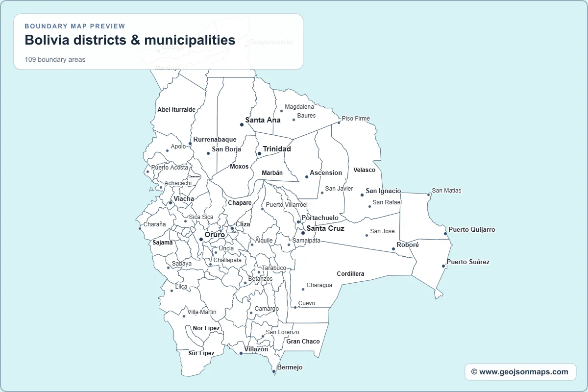Select the Villa Martin label

coord(202,312)
